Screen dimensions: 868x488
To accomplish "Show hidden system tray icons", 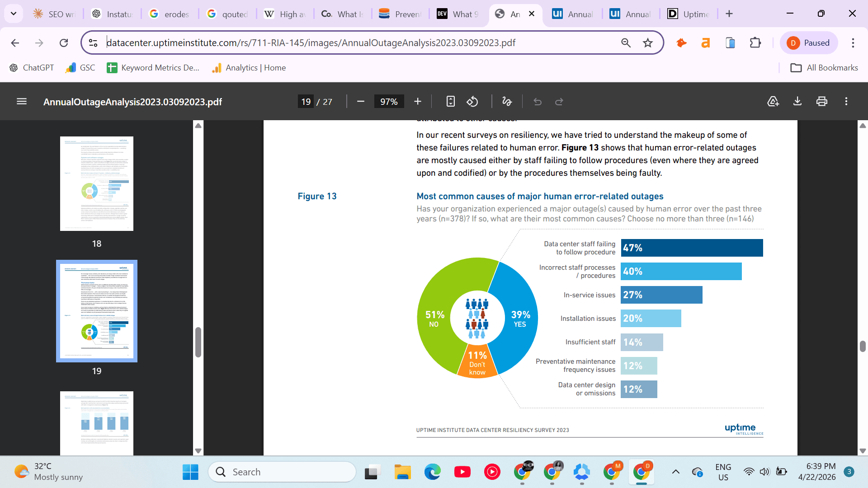I will pos(676,472).
